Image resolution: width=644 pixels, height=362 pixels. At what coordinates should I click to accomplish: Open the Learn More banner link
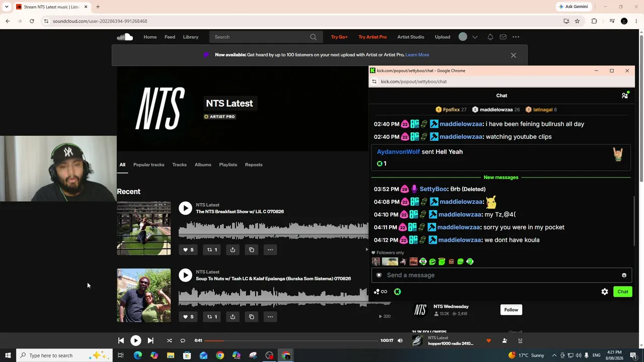(417, 55)
